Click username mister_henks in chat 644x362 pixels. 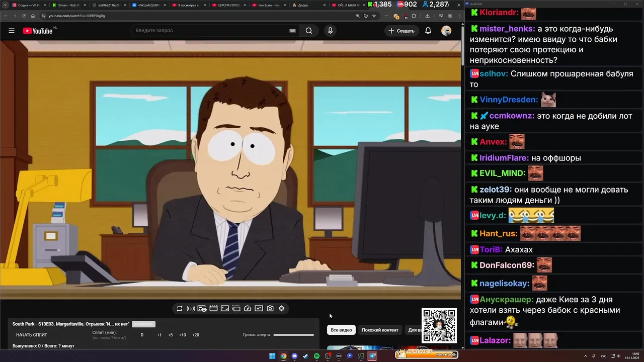(x=507, y=29)
